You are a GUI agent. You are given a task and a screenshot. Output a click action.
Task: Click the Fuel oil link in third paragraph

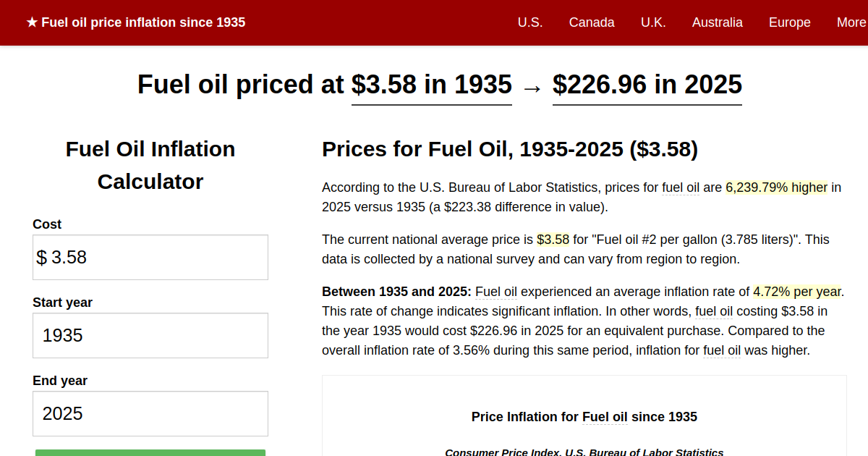(x=496, y=292)
